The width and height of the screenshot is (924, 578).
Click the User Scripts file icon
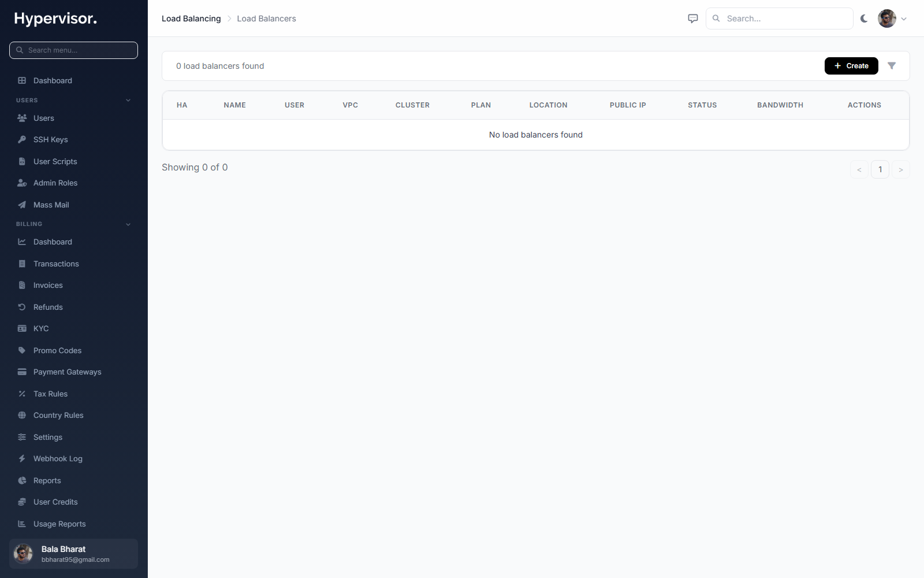[22, 161]
